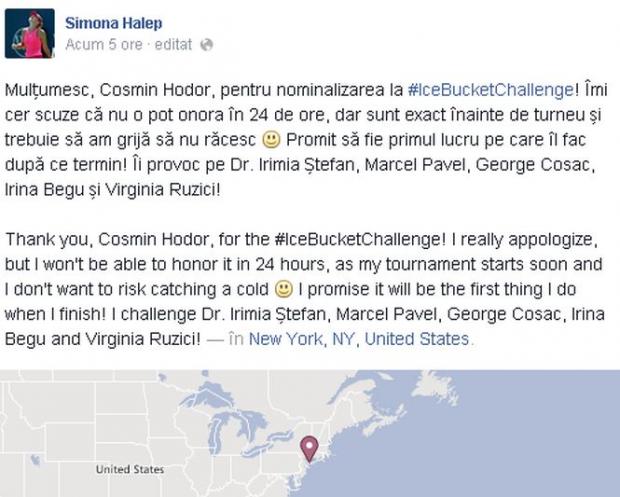The height and width of the screenshot is (497, 620).
Task: Click the smiley emoji after 'catching a cold'
Action: click(286, 292)
